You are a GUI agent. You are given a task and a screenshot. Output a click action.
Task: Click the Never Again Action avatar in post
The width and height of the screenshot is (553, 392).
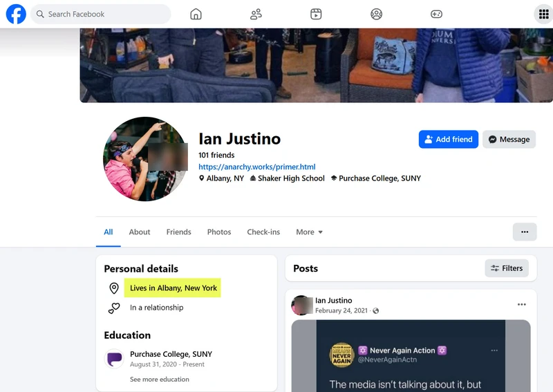click(x=341, y=355)
